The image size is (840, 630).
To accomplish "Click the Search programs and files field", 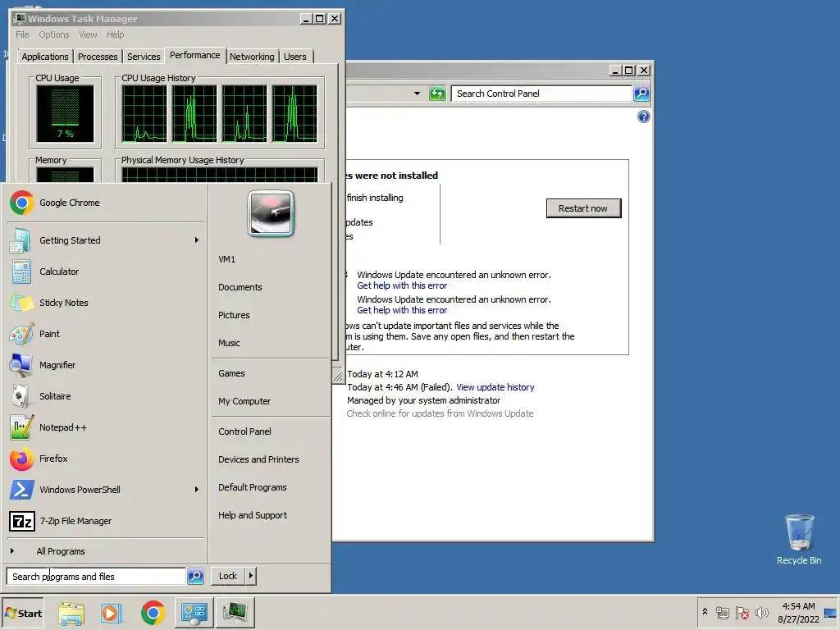I will point(97,577).
